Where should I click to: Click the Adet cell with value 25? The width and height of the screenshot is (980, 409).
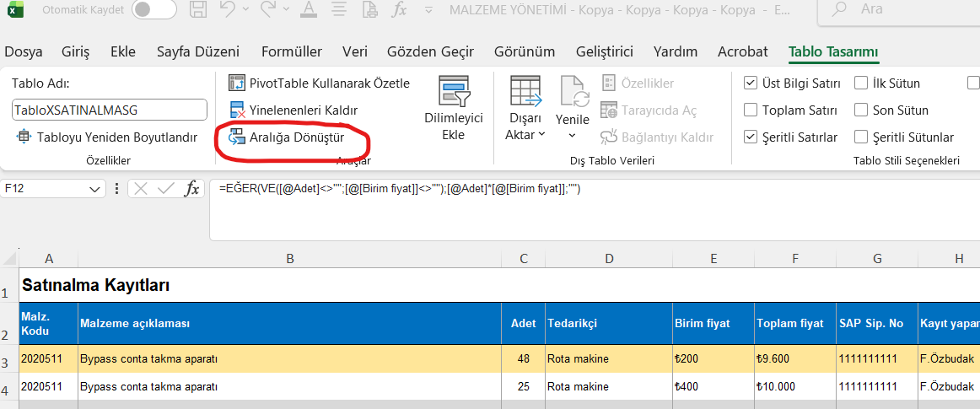pos(524,386)
